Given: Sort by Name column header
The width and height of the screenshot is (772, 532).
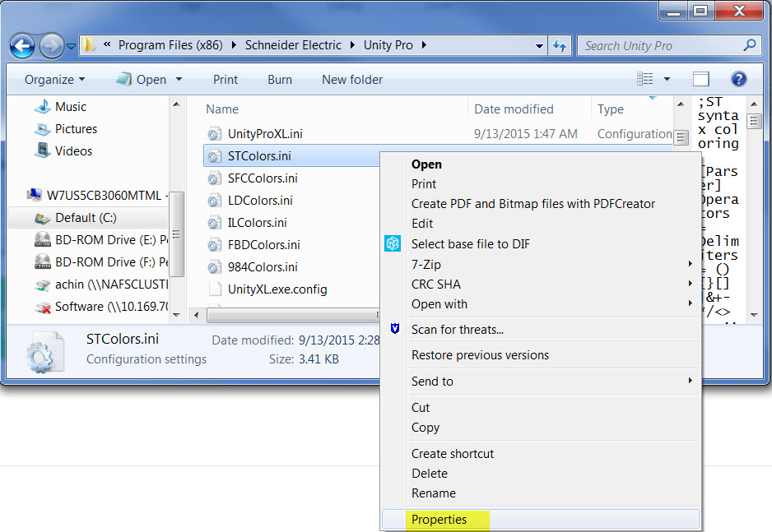Looking at the screenshot, I should pyautogui.click(x=221, y=109).
